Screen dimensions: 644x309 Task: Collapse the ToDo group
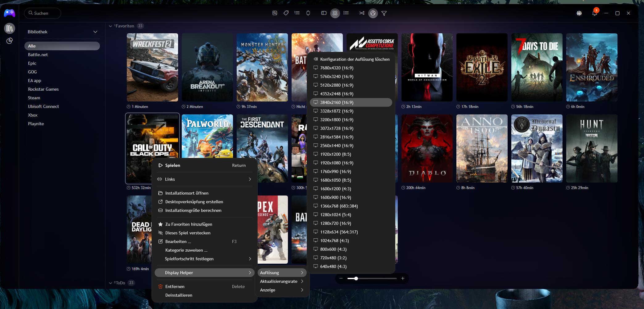pyautogui.click(x=110, y=283)
